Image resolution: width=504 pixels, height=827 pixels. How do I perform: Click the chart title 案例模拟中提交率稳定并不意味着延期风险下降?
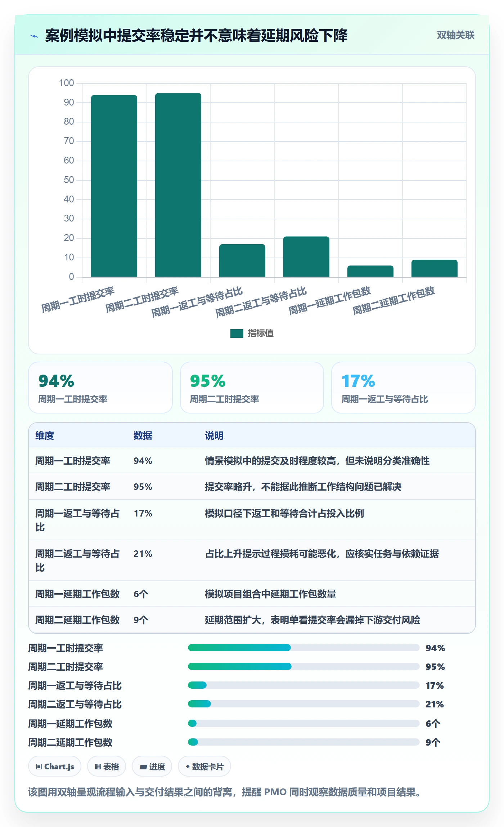[x=196, y=36]
